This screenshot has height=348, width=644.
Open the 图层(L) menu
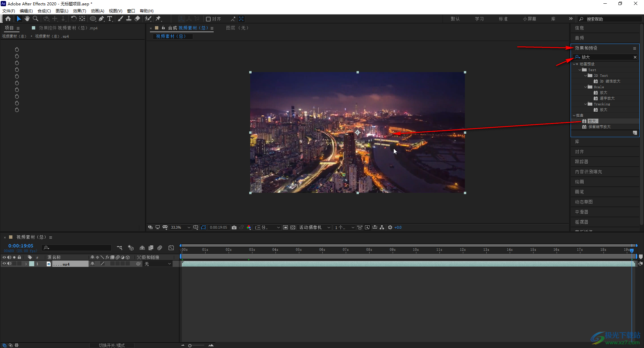[x=62, y=11]
